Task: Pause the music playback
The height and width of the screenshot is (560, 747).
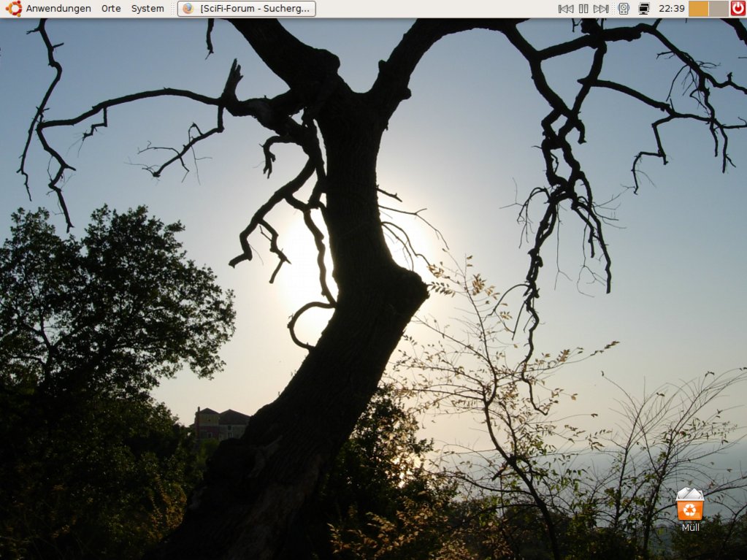Action: [x=583, y=9]
